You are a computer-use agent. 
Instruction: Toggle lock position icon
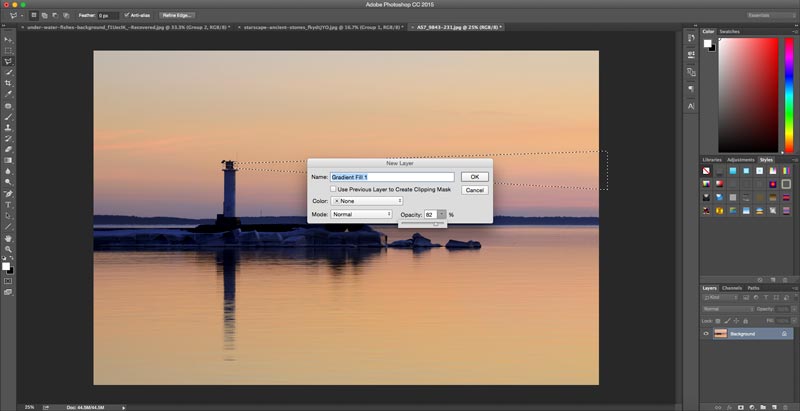click(736, 321)
